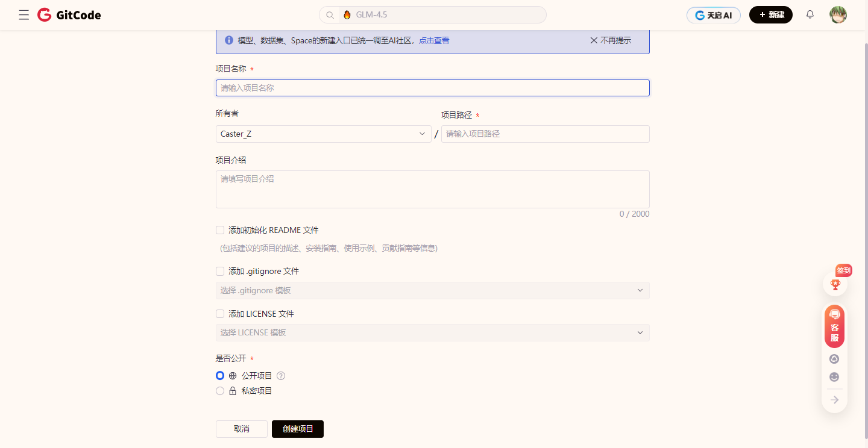Click the trending flame icon in search
This screenshot has height=448, width=868.
pyautogui.click(x=347, y=14)
